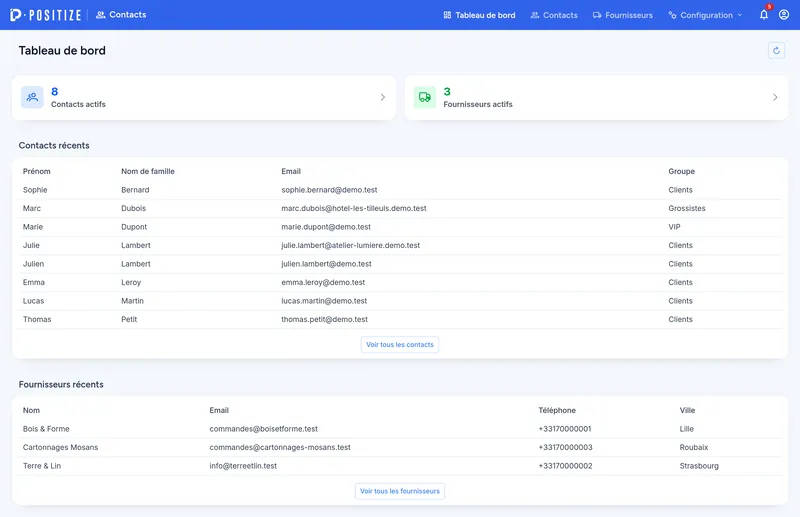Image resolution: width=800 pixels, height=517 pixels.
Task: Click the city Lille
Action: pyautogui.click(x=686, y=429)
